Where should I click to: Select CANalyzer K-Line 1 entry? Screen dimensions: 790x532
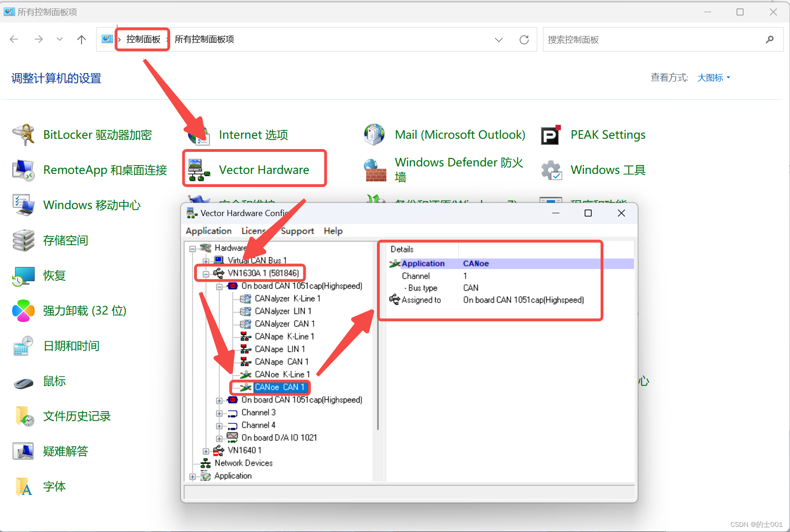[x=288, y=299]
